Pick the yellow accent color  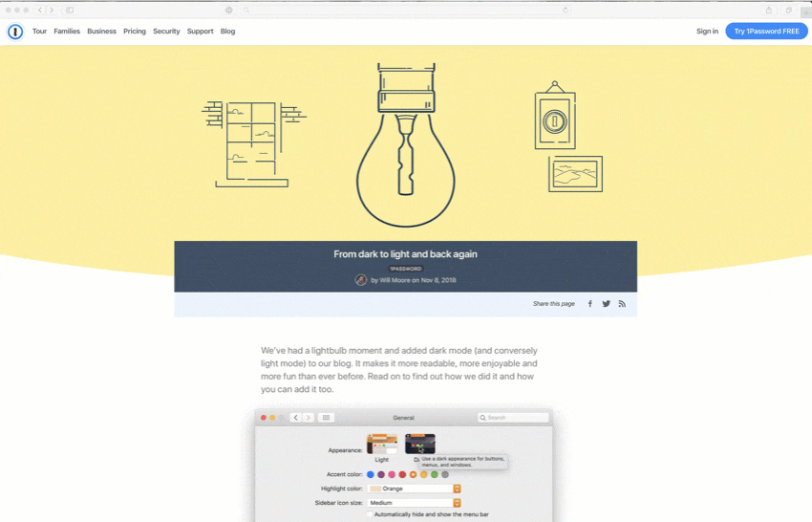pos(423,474)
